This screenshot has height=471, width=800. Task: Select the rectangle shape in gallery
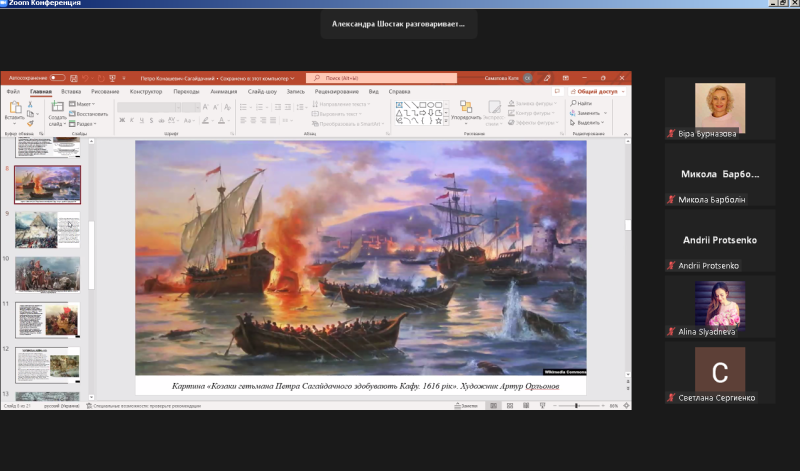[x=422, y=105]
